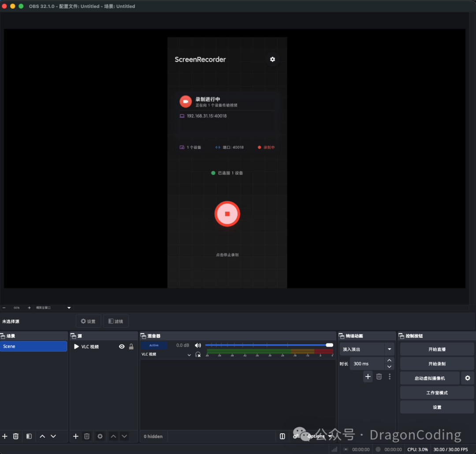Mute VLC 视频 audio using the speaker icon
Screen dimensions: 476x454
pos(198,346)
